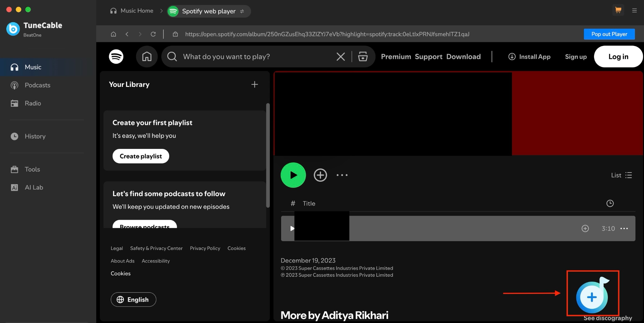The width and height of the screenshot is (644, 323).
Task: Open the English language selector
Action: tap(133, 299)
